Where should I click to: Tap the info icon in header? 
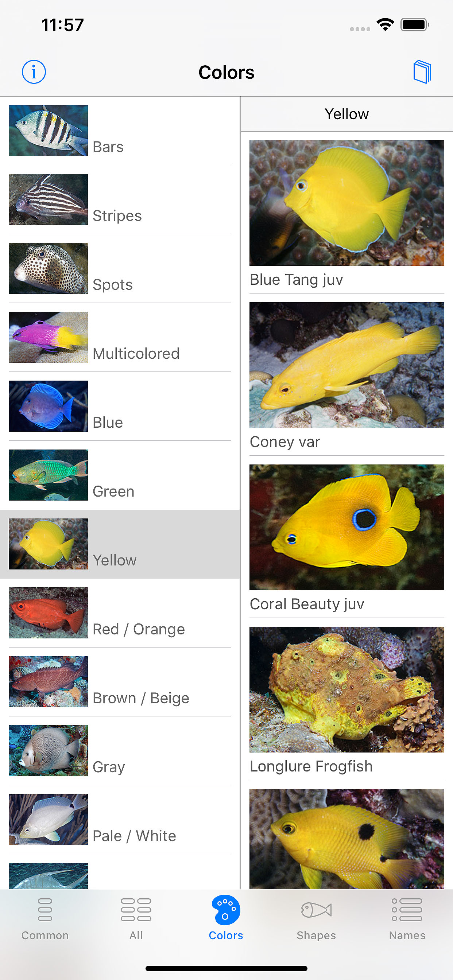click(34, 72)
